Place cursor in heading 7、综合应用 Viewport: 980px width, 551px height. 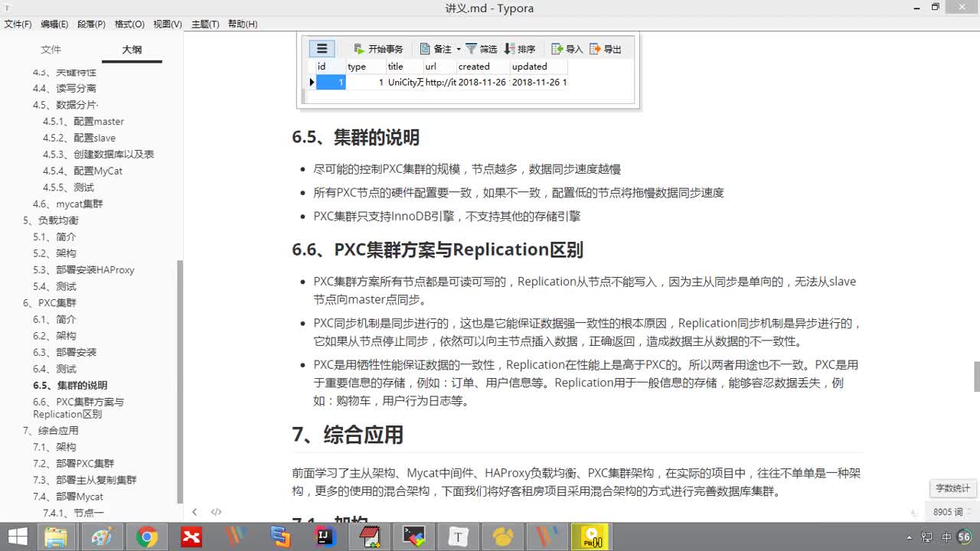click(x=348, y=435)
